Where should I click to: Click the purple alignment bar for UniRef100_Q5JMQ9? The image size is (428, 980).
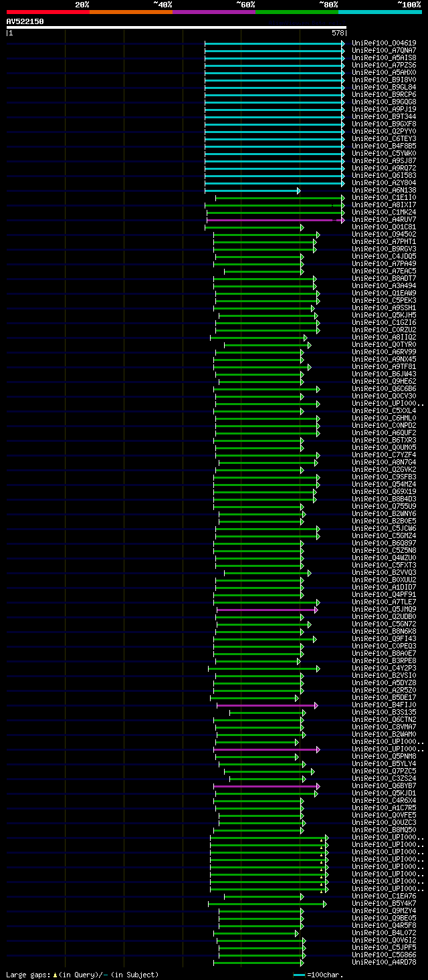(266, 610)
